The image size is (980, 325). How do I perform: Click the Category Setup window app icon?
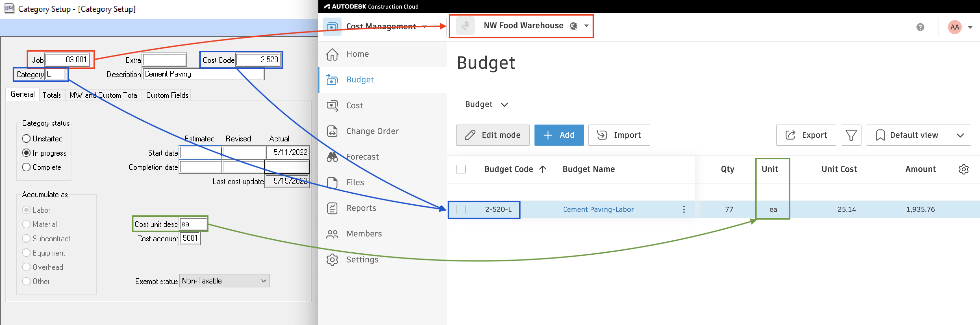[9, 8]
